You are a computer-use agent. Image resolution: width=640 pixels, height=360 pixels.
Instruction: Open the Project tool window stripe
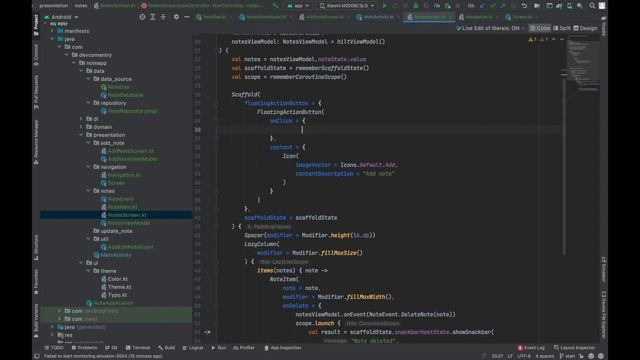pos(36,25)
